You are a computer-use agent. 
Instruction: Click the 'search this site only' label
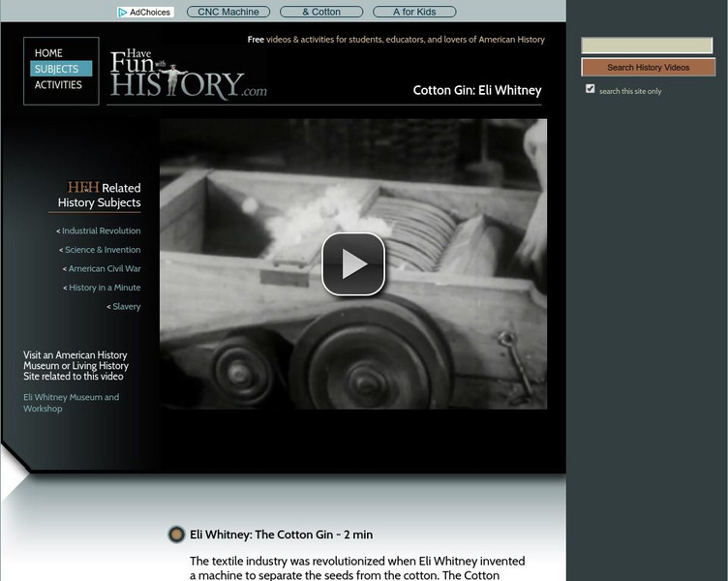click(x=630, y=91)
